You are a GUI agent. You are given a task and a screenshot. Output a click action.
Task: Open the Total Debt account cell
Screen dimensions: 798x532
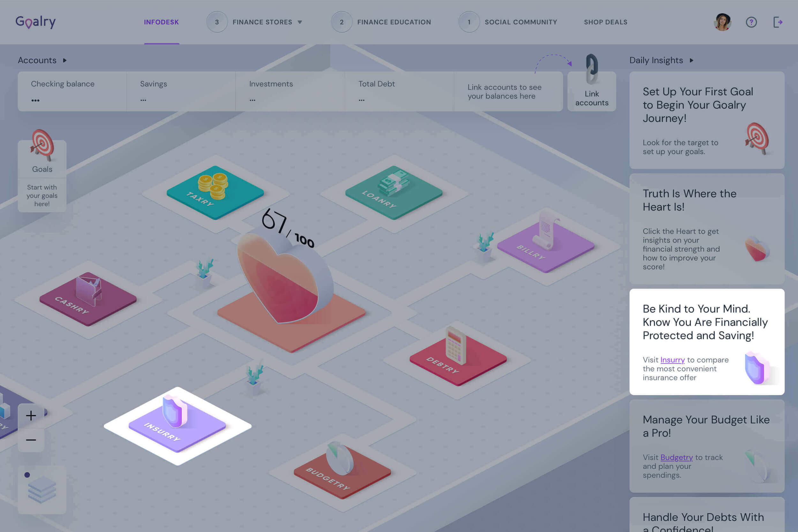point(400,92)
